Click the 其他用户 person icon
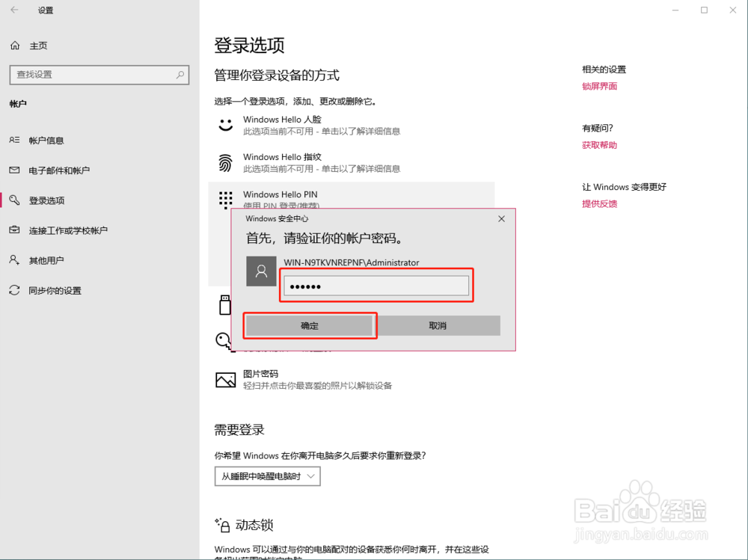 (14, 260)
